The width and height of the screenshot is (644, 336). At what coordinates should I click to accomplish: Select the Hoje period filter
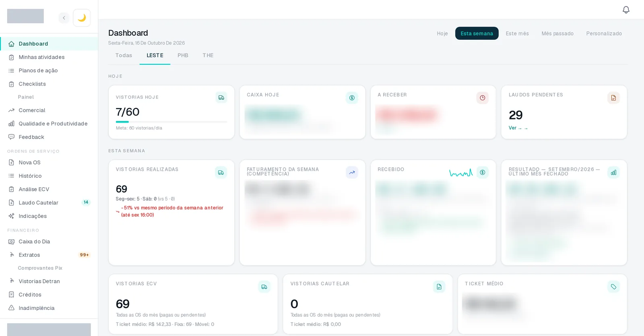[x=442, y=33]
